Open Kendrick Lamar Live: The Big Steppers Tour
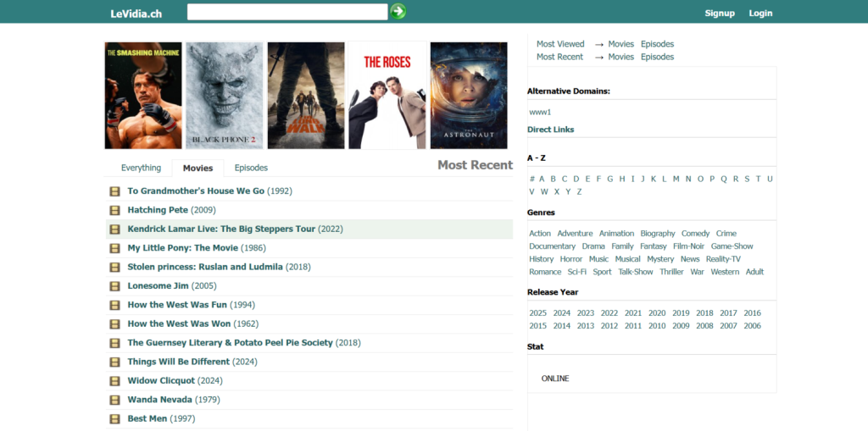Viewport: 868px width, 431px height. point(221,229)
